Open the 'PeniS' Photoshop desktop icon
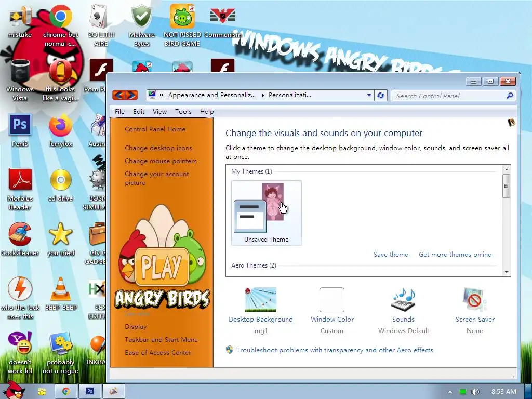The width and height of the screenshot is (532, 399). [x=20, y=130]
